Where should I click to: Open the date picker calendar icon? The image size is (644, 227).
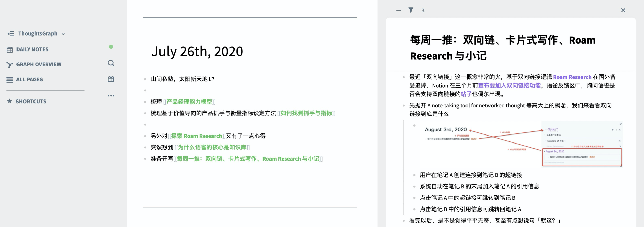coord(111,79)
